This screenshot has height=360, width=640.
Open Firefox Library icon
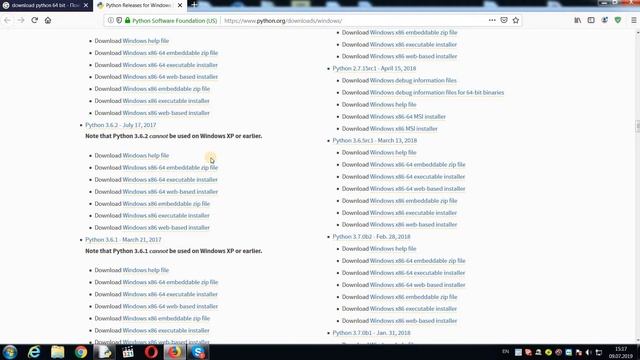(578, 20)
